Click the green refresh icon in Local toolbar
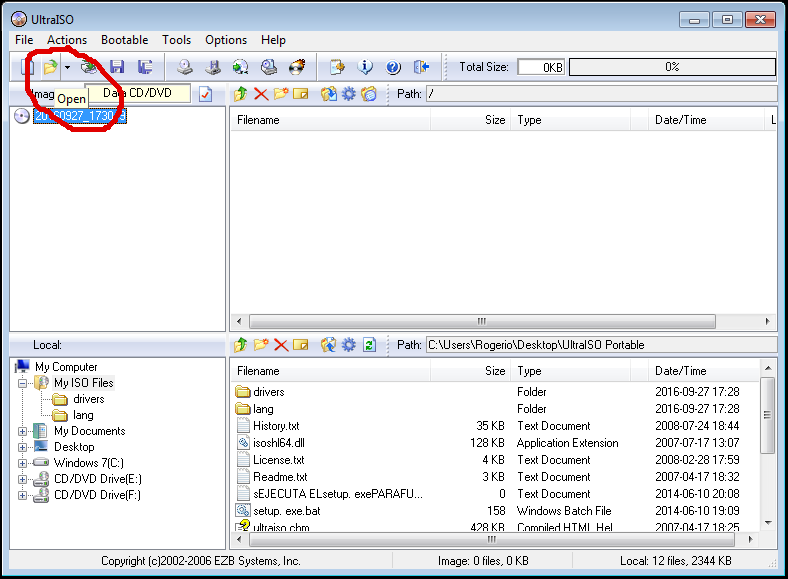Viewport: 788px width, 579px height. click(x=369, y=345)
